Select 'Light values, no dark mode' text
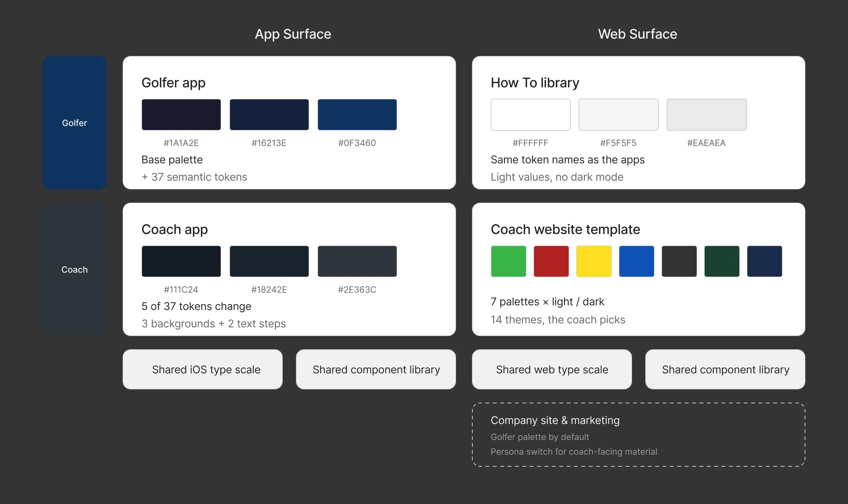The image size is (848, 504). (x=557, y=177)
